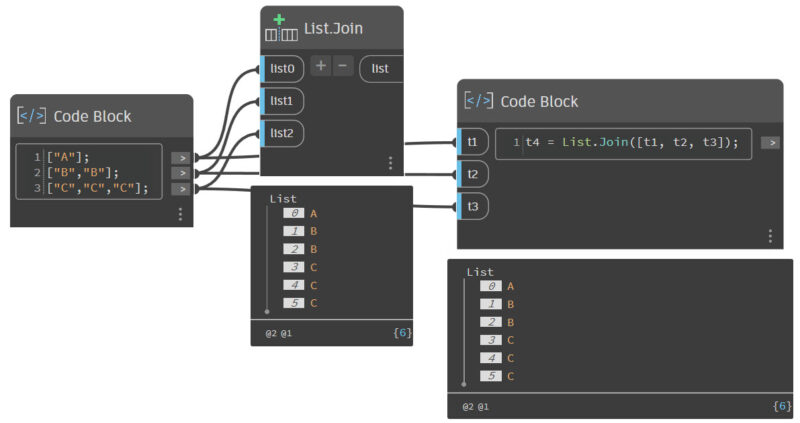Click the code line ["B","B"];
Image resolution: width=800 pixels, height=423 pixels.
pyautogui.click(x=82, y=172)
